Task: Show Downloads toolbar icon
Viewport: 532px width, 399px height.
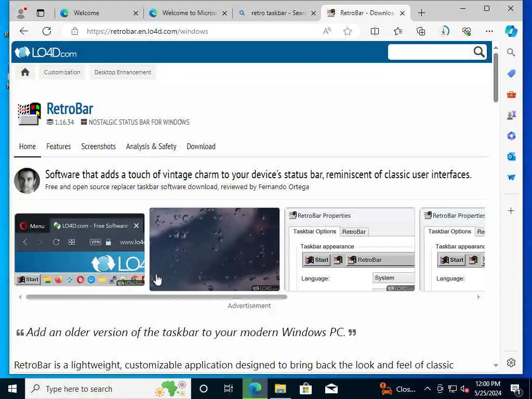Action: click(x=444, y=31)
